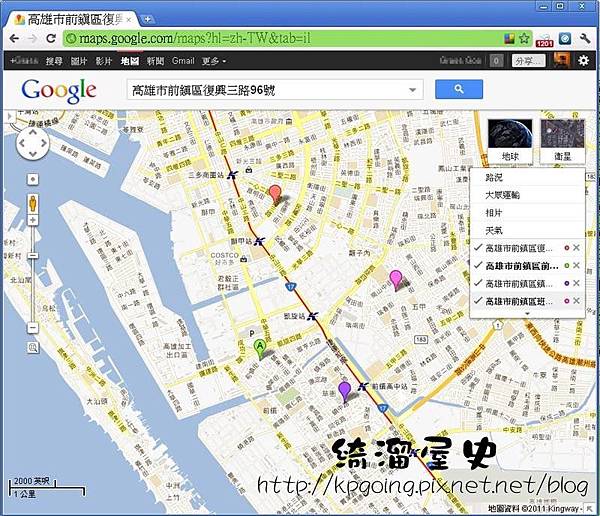Click the my-location button below pan control

(33, 179)
